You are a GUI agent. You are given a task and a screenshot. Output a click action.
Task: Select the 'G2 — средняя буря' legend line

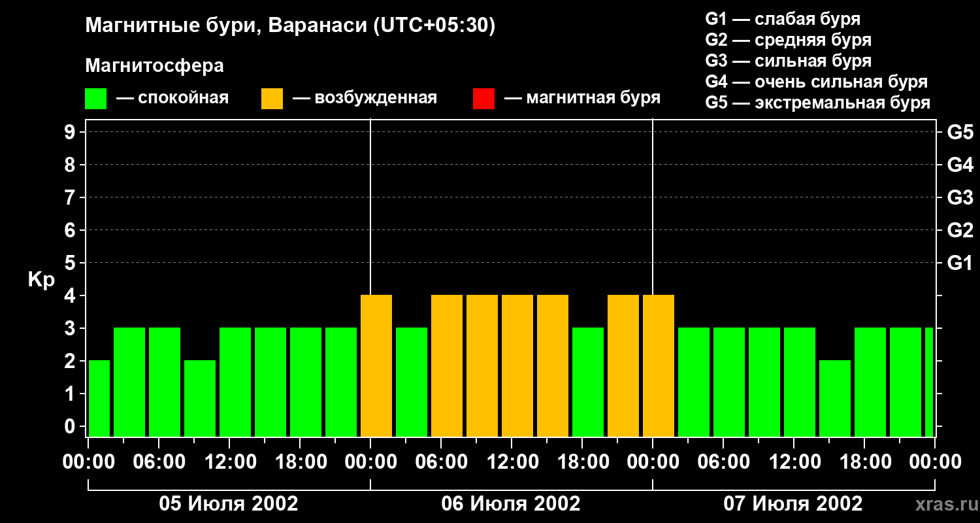click(x=789, y=40)
